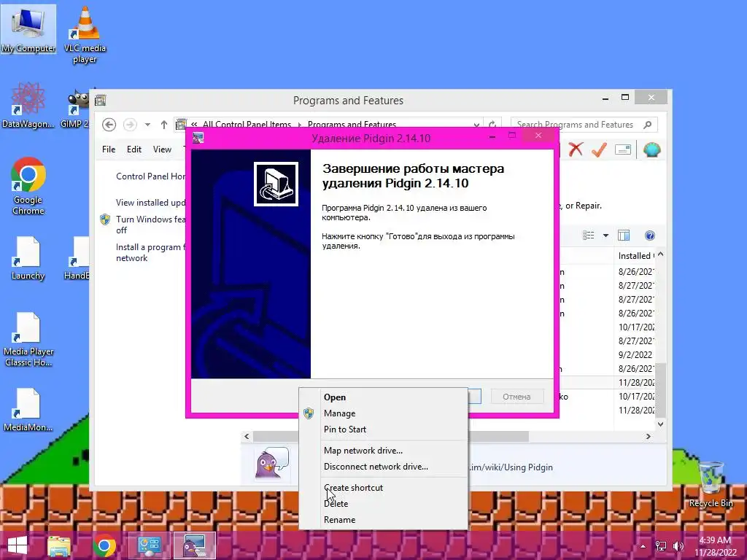747x560 pixels.
Task: Click Create shortcut in context menu
Action: coord(354,488)
